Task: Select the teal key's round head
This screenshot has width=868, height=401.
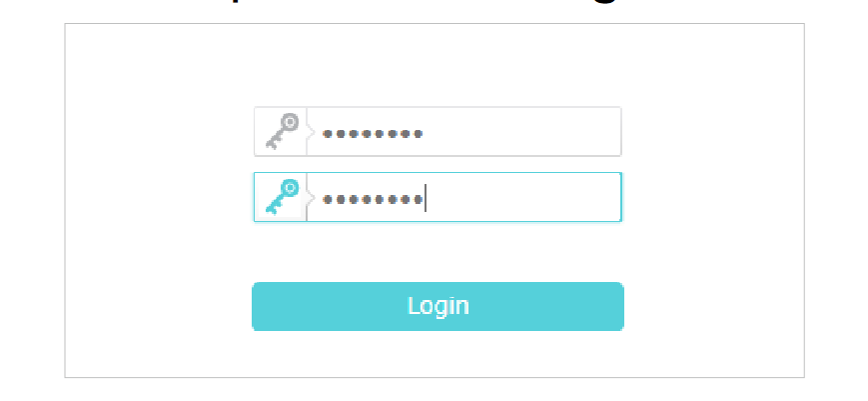Action: coord(290,187)
